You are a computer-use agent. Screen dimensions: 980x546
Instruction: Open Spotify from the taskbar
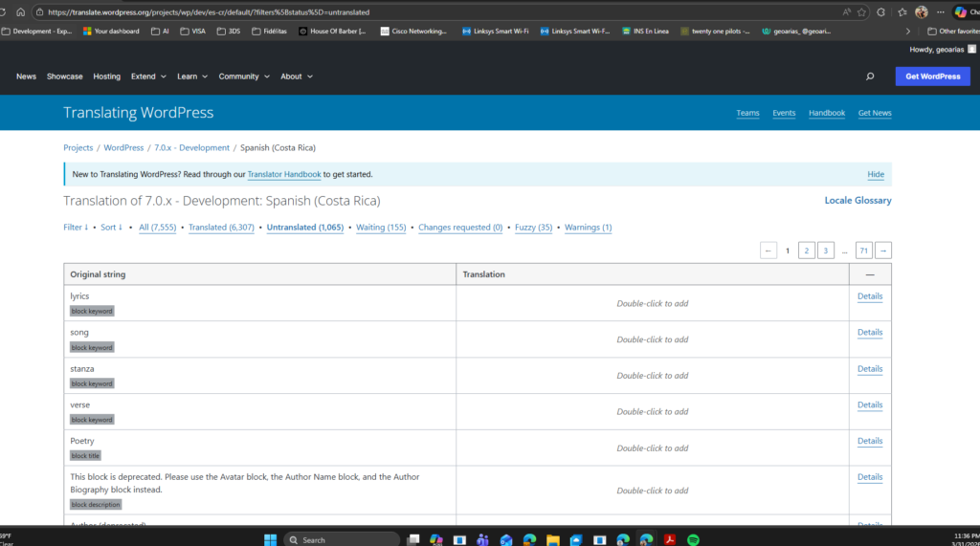click(693, 539)
